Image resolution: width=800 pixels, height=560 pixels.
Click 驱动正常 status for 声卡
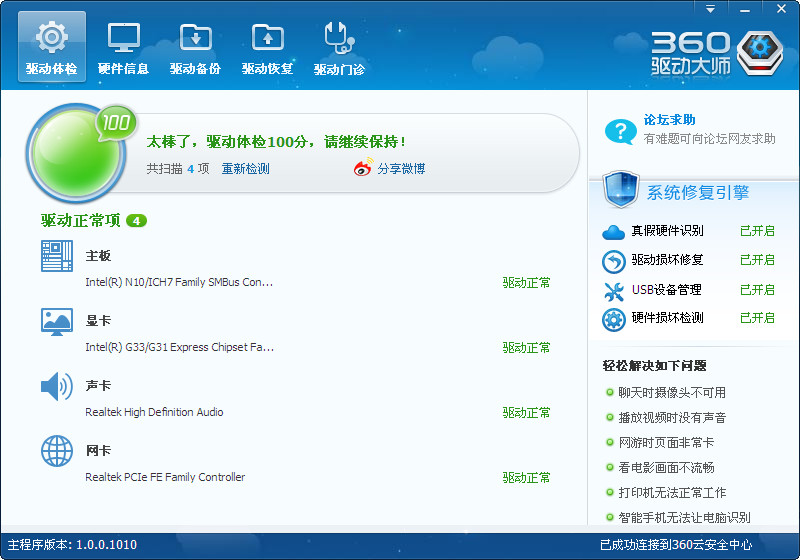526,413
